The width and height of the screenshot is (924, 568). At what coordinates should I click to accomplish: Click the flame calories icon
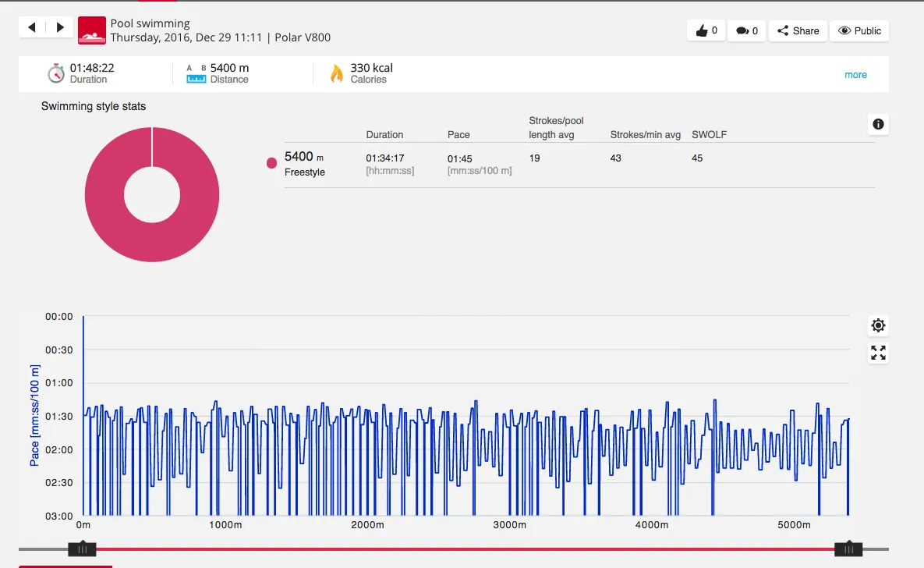[337, 74]
